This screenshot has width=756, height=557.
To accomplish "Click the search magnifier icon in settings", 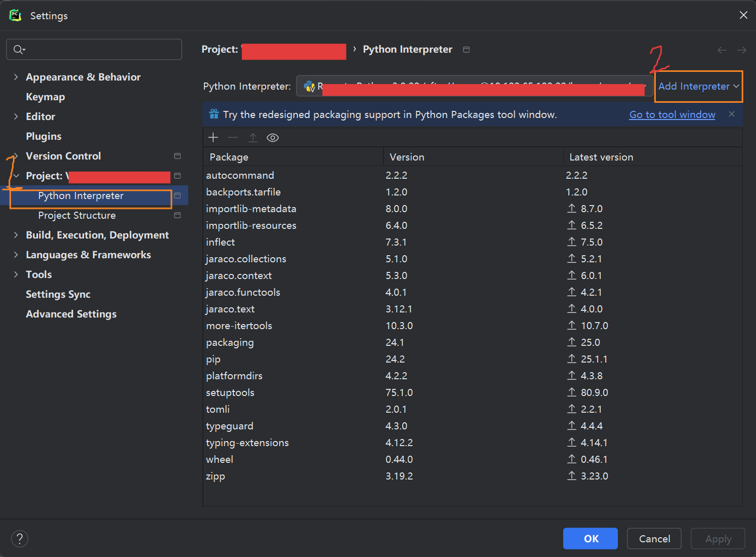I will (x=19, y=49).
